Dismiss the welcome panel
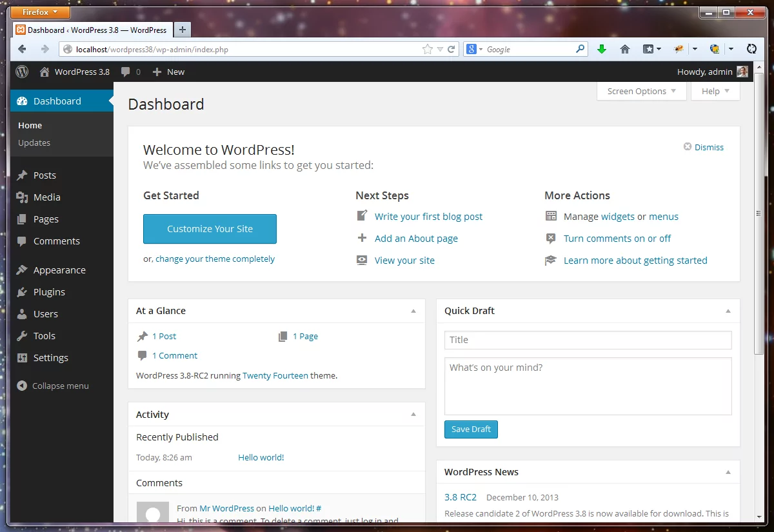 coord(704,147)
